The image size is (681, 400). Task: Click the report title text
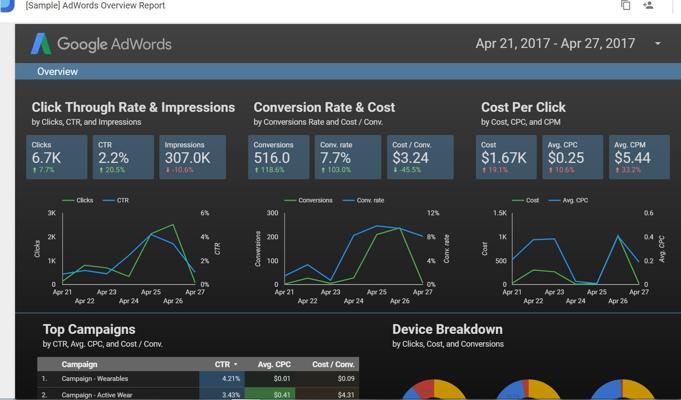click(x=95, y=6)
